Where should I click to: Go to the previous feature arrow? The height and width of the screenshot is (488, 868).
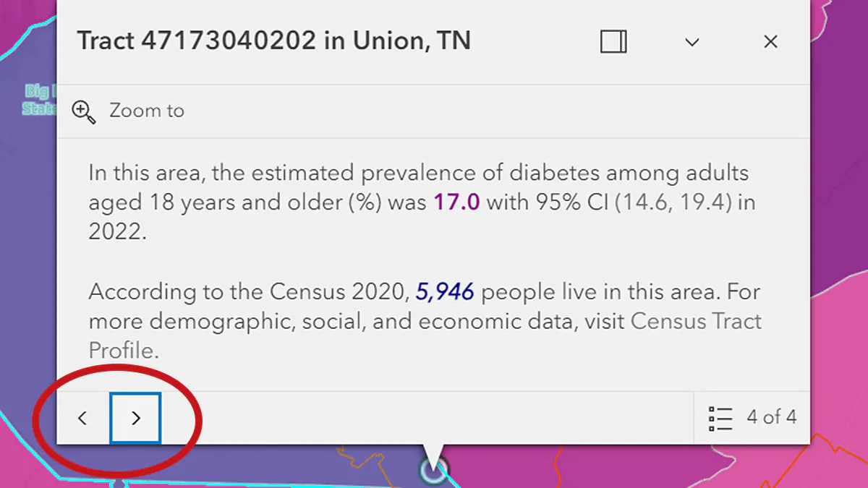pos(82,418)
